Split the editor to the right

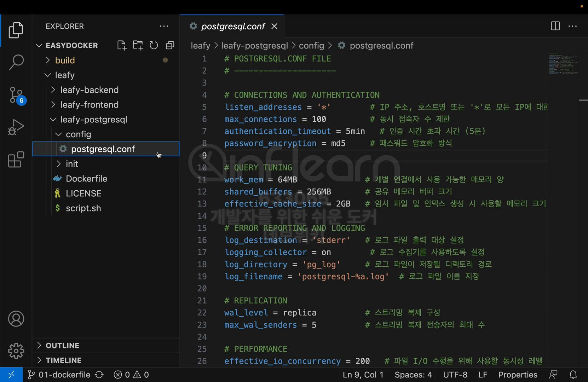pos(555,26)
